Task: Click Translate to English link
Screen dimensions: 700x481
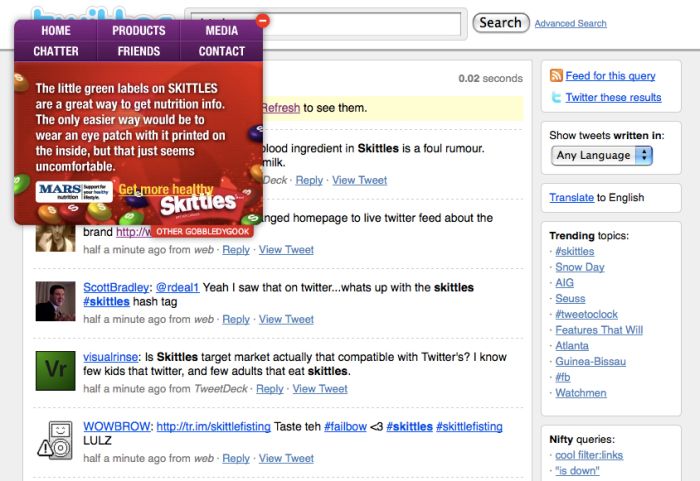Action: coord(571,198)
